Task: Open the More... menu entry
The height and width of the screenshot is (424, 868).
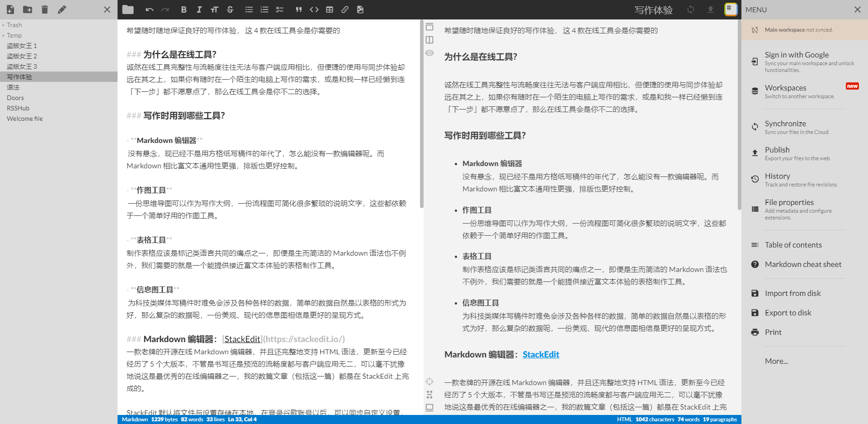Action: tap(776, 361)
